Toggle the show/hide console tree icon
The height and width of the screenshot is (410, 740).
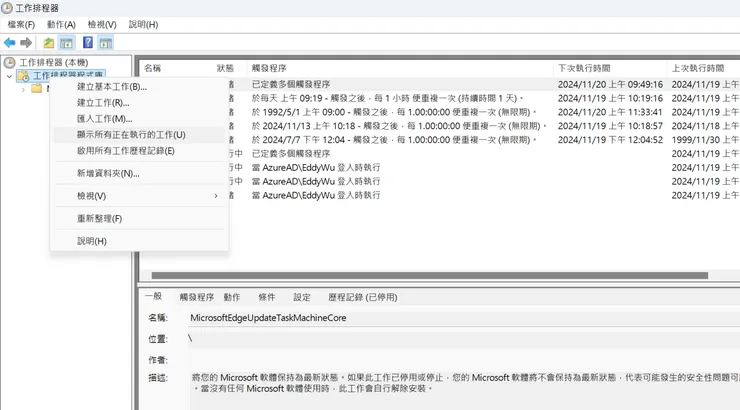coord(67,43)
